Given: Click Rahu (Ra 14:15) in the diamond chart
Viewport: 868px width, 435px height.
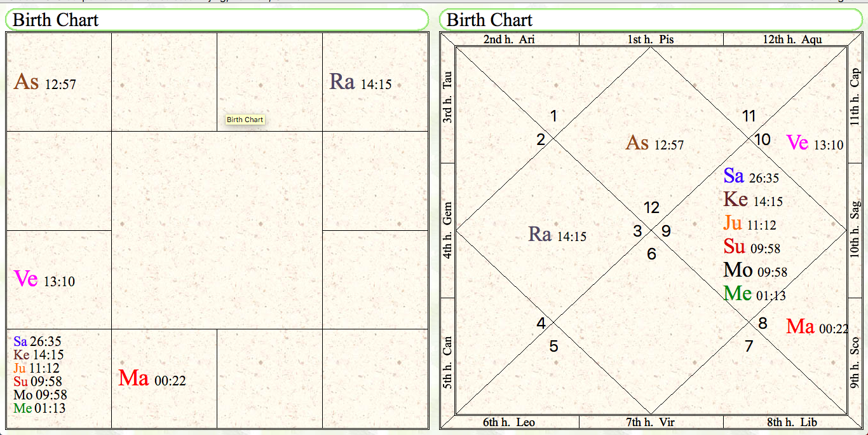Looking at the screenshot, I should point(557,235).
